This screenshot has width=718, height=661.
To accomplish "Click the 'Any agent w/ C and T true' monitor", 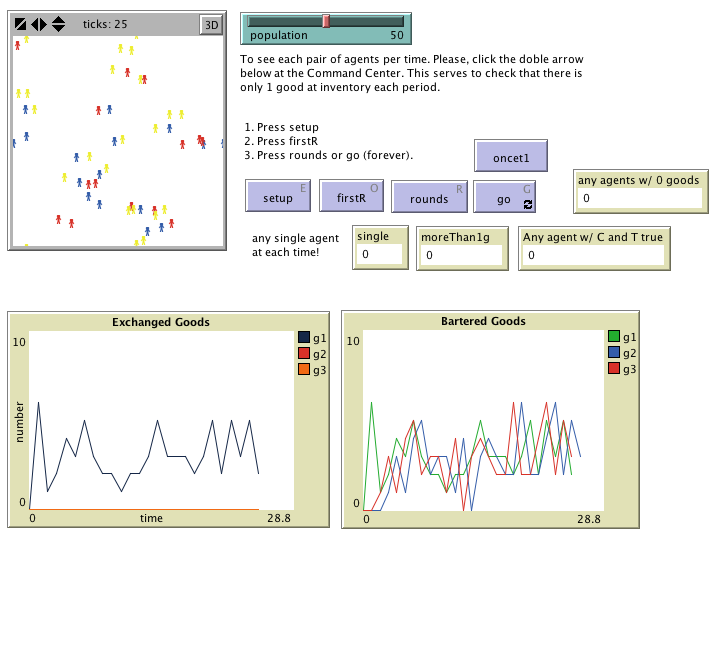I will (x=594, y=255).
